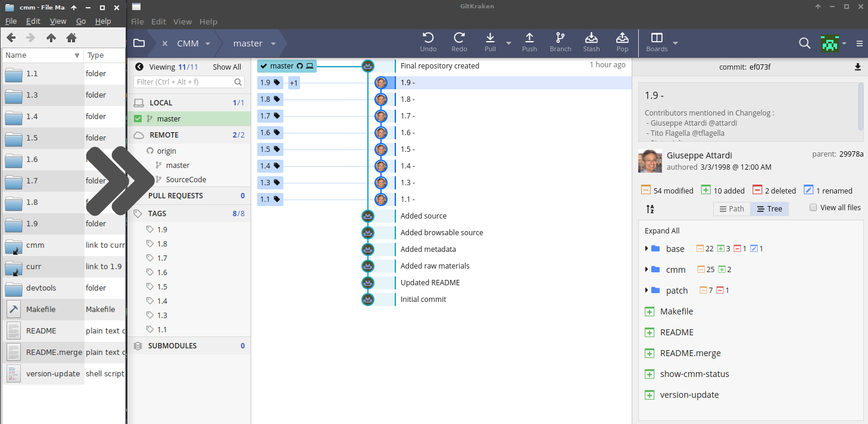Expand the base folder

click(x=647, y=248)
